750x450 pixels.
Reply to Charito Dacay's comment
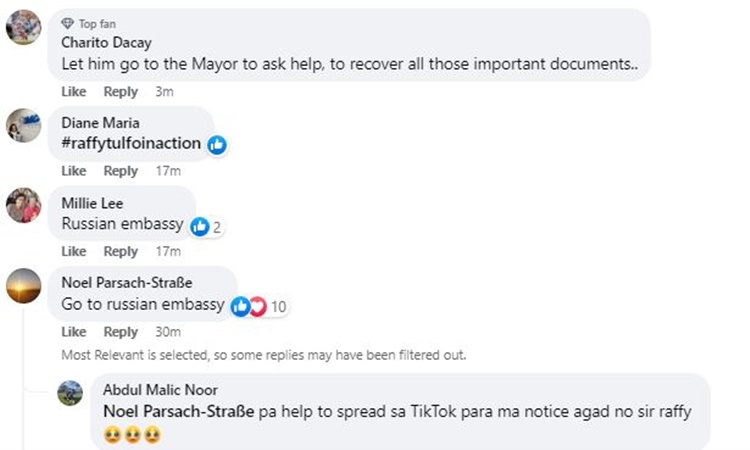[121, 92]
